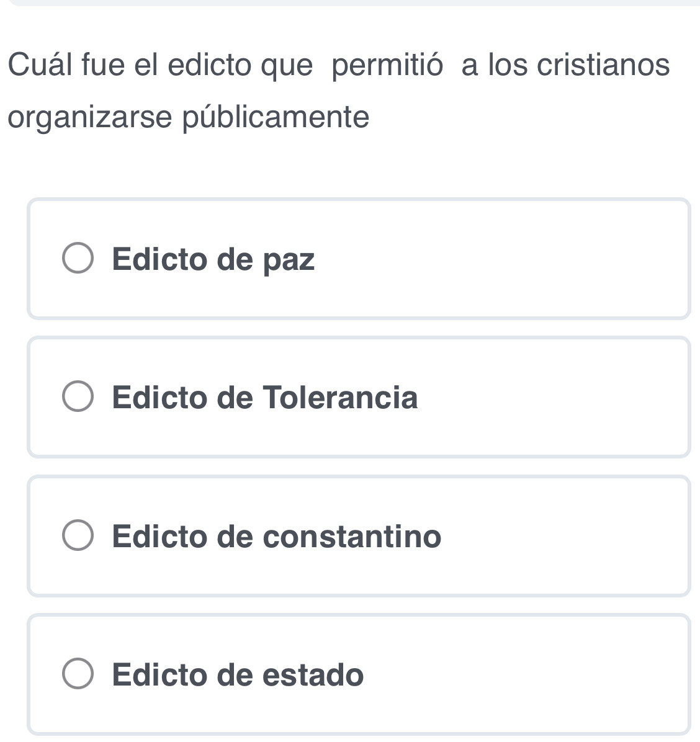Click the "Edicto de Tolerancia" answer label
This screenshot has width=700, height=742.
coord(265,398)
